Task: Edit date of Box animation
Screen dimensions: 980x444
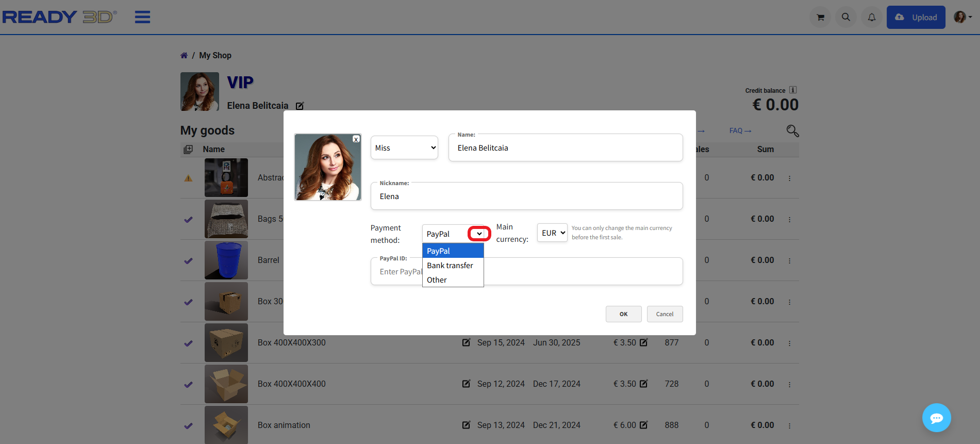Action: tap(466, 425)
